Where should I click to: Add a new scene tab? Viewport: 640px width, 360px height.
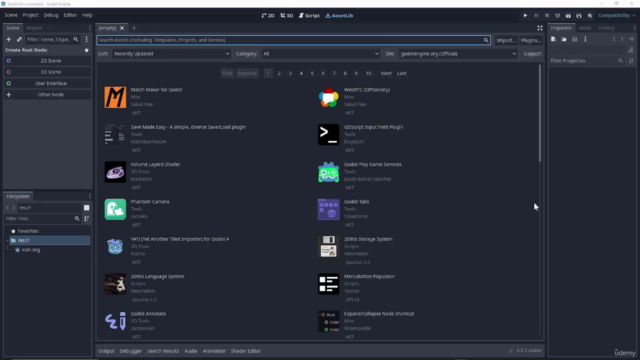pyautogui.click(x=134, y=28)
